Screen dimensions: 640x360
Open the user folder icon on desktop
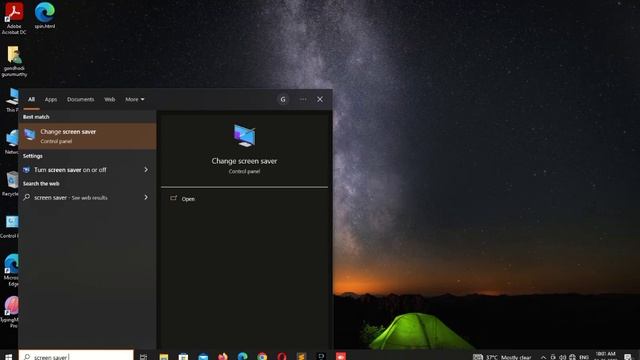[14, 61]
